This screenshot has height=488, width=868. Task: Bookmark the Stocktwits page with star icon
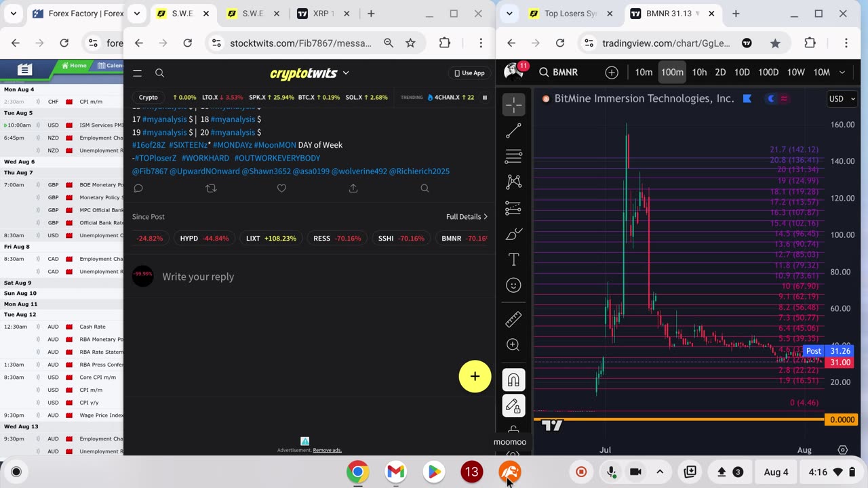click(x=410, y=43)
